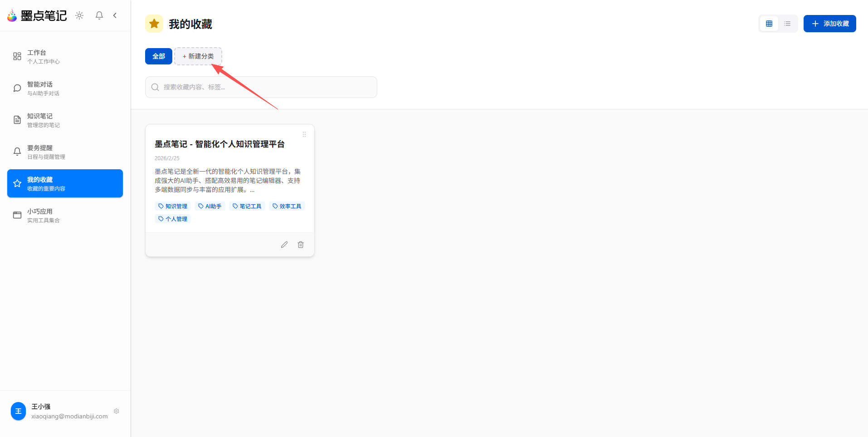Screen dimensions: 868x437
Task: Open 小巧应用 tools collection
Action: point(41,215)
